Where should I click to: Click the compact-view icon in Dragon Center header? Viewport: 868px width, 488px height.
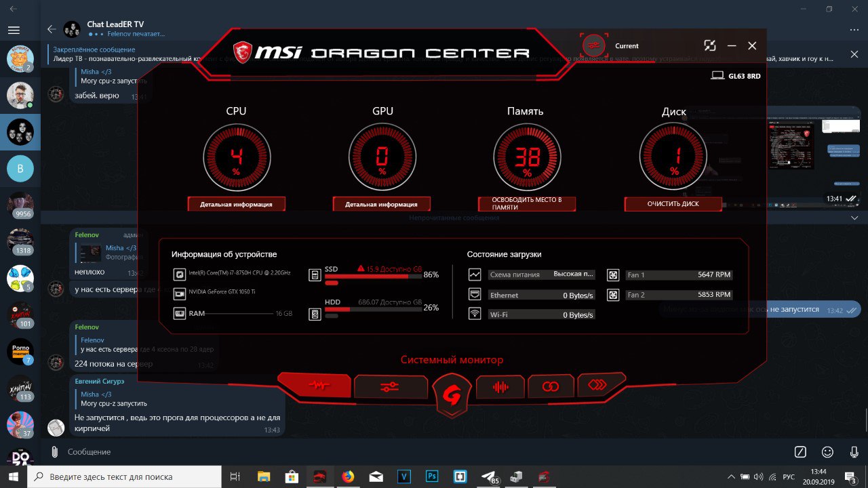710,45
